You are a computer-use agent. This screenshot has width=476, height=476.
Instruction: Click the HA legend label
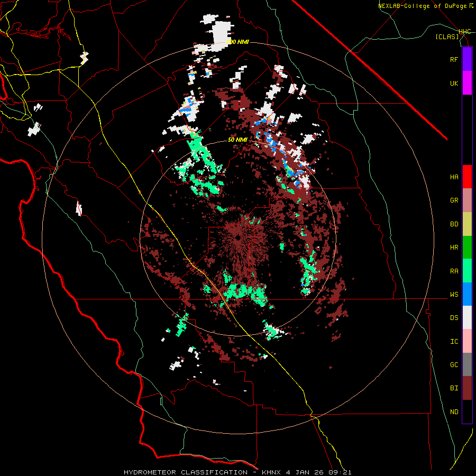(454, 177)
